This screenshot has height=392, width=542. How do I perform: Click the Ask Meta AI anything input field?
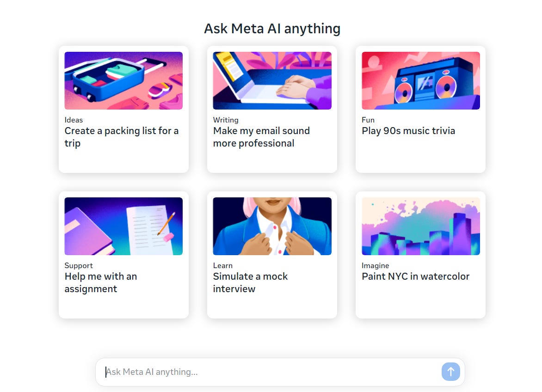coord(272,372)
